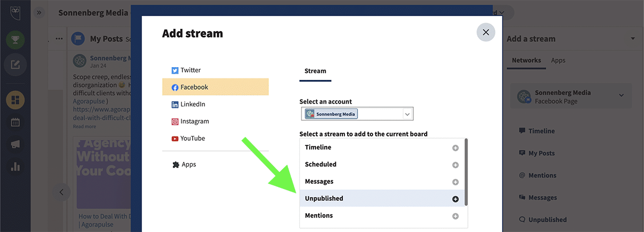Image resolution: width=644 pixels, height=232 pixels.
Task: Close the Add stream dialog
Action: click(486, 32)
